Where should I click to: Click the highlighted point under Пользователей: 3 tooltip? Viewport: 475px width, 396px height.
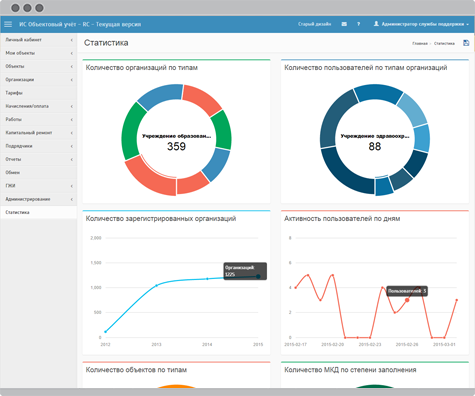click(407, 300)
